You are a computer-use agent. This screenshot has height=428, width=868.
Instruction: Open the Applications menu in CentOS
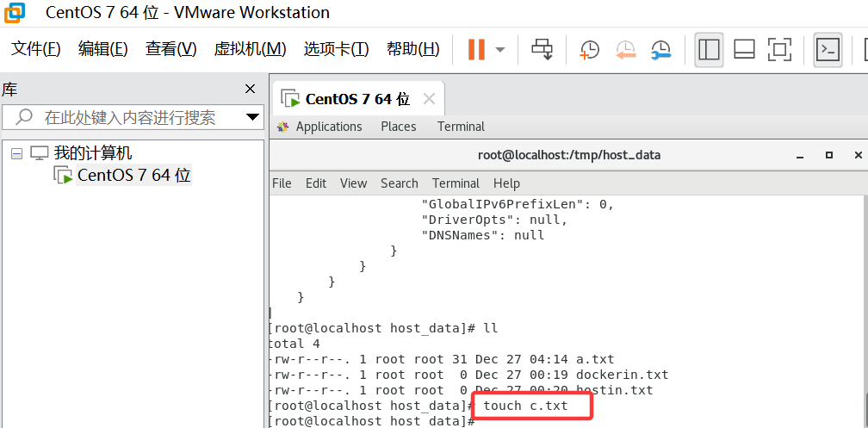328,127
